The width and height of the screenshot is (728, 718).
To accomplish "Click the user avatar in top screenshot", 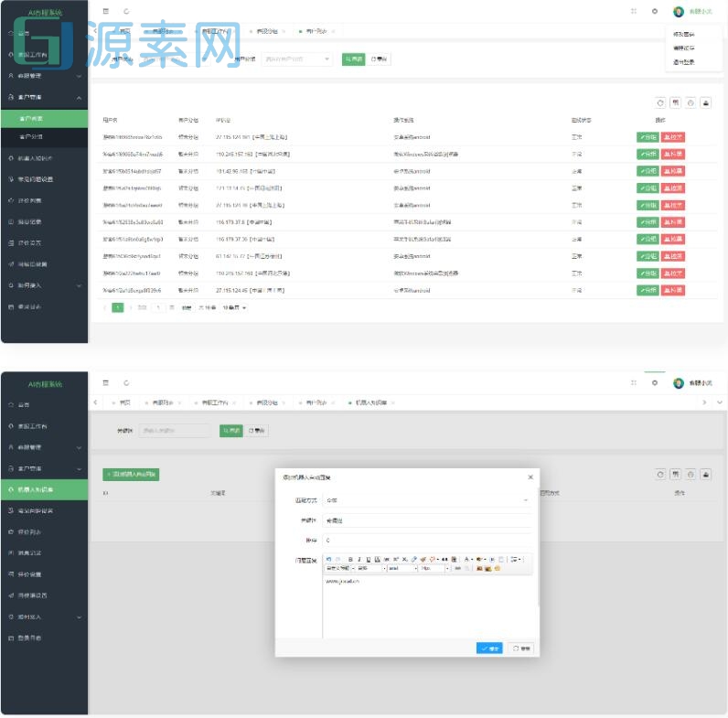I will point(679,12).
